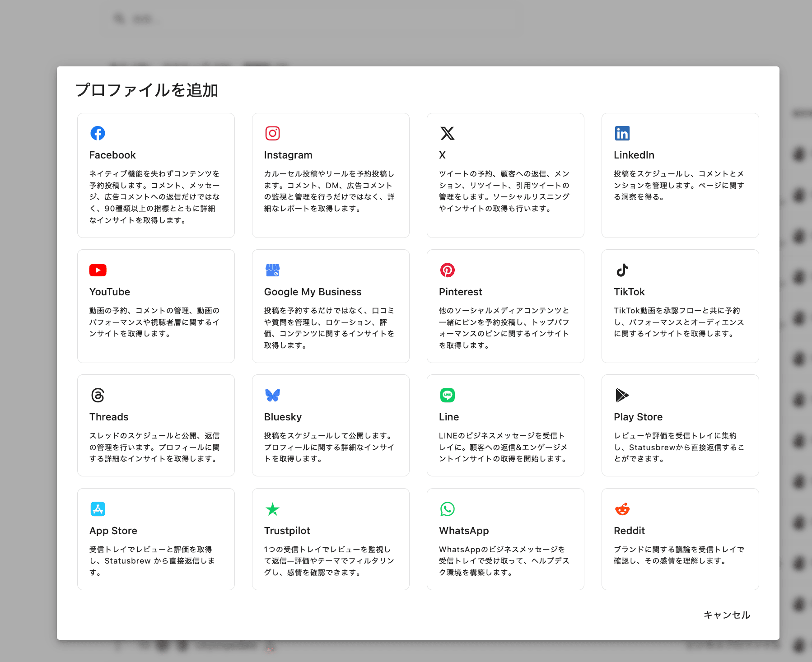The height and width of the screenshot is (662, 812).
Task: Open the Google My Business title link
Action: click(313, 292)
